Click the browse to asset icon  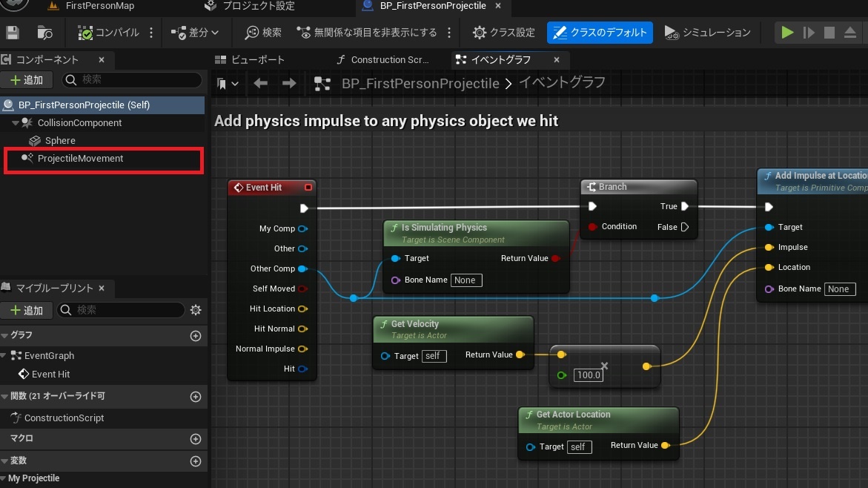45,33
